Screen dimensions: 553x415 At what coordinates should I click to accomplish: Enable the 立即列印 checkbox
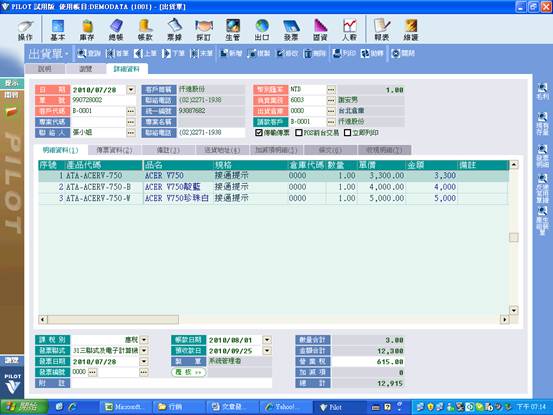click(x=347, y=133)
